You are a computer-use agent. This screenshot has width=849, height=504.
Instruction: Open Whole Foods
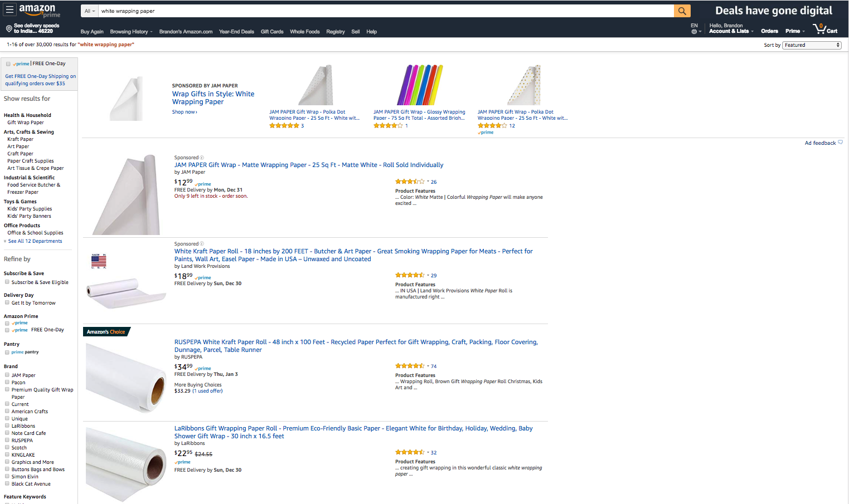point(305,32)
